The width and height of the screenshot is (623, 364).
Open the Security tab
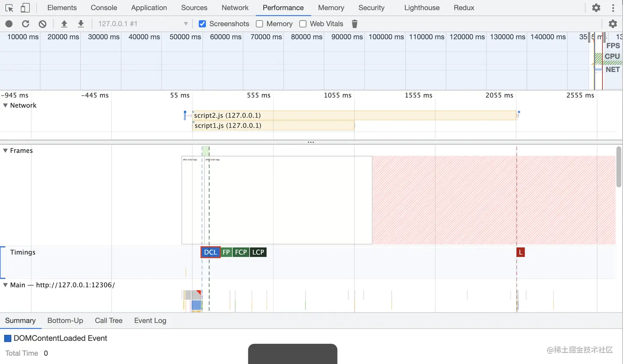pyautogui.click(x=371, y=8)
